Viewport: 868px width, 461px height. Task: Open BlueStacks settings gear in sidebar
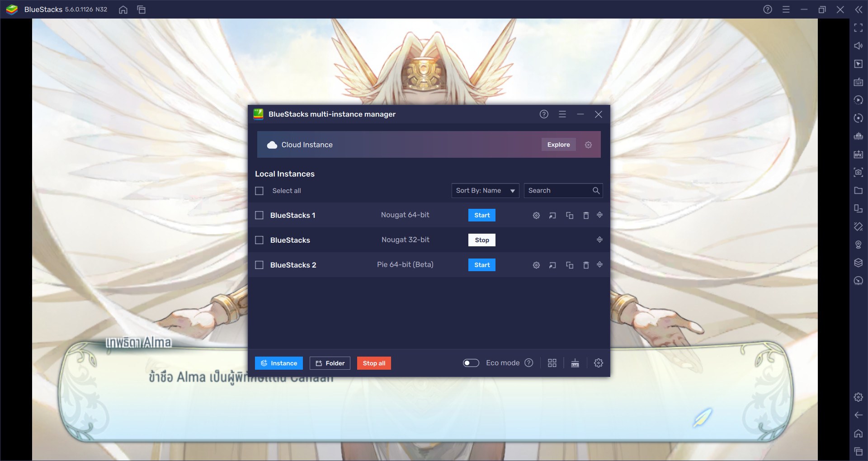point(859,397)
